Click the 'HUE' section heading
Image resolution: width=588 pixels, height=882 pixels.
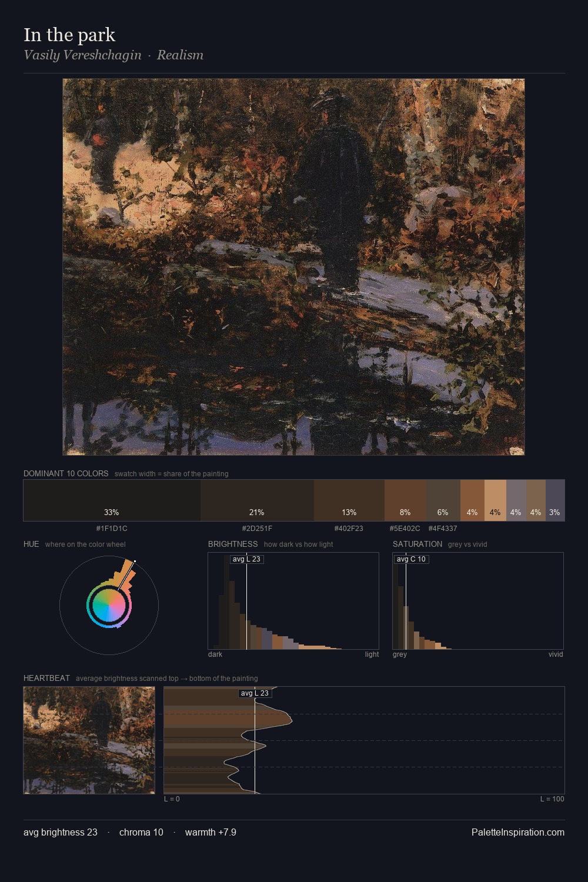point(31,544)
